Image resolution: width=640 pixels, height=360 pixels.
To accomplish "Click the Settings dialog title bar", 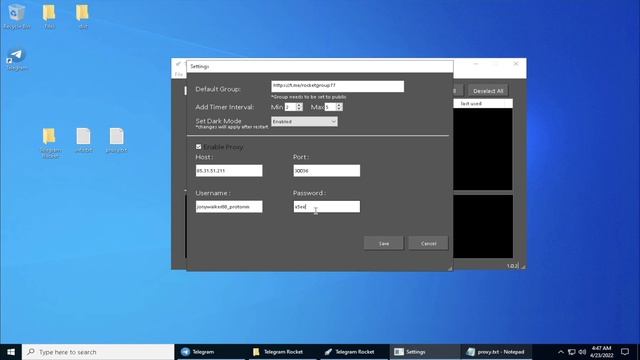I will pos(320,66).
